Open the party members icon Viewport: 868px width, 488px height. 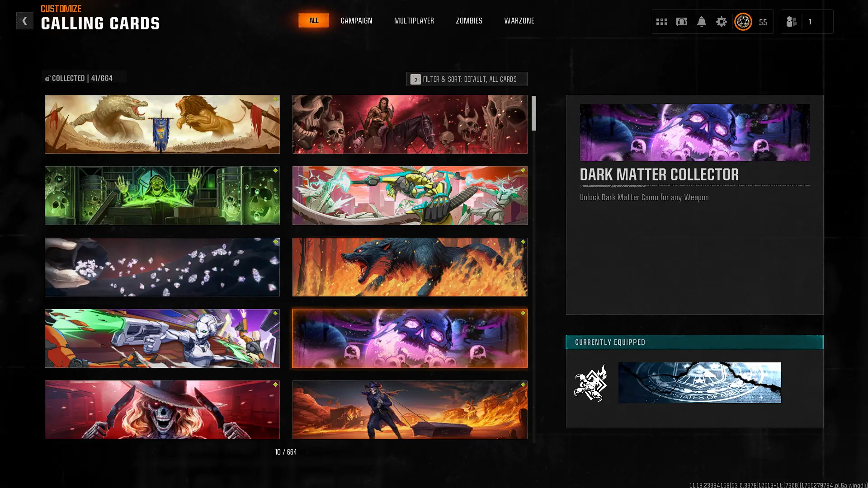click(791, 22)
